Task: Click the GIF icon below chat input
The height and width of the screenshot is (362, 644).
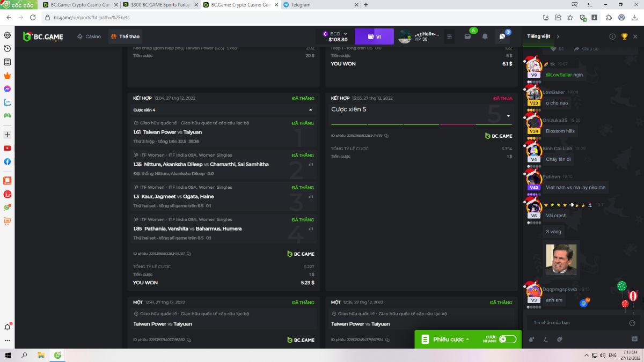Action: coord(634,339)
